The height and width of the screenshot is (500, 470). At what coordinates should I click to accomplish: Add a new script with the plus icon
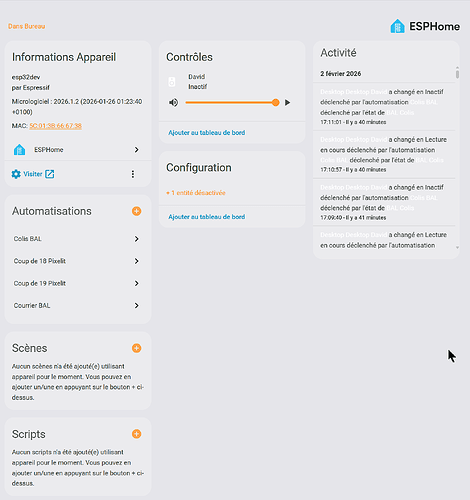pos(136,434)
